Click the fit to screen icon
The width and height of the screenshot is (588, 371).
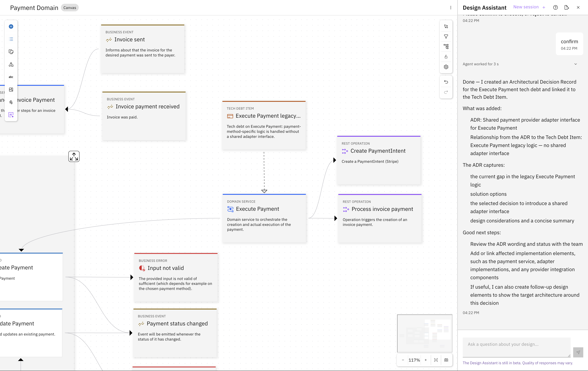pos(436,360)
